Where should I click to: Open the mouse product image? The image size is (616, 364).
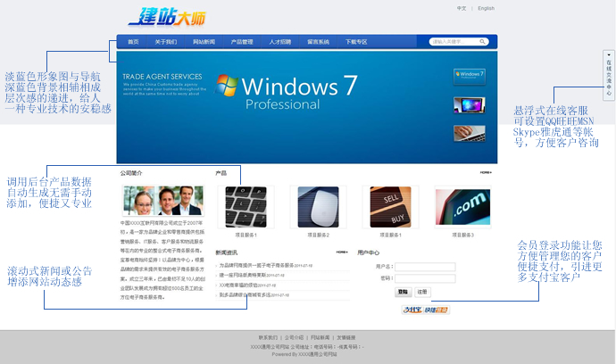tap(318, 207)
